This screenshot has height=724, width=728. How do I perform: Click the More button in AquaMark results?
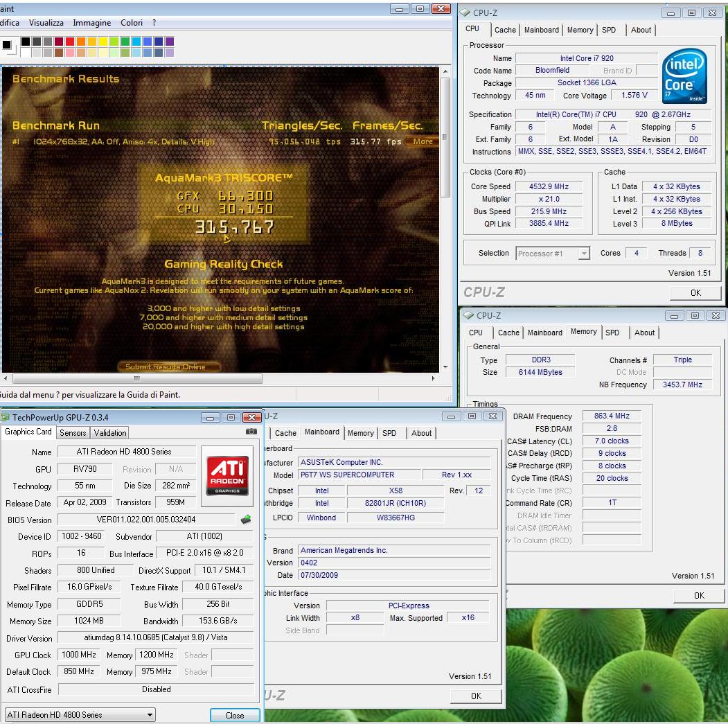[422, 141]
